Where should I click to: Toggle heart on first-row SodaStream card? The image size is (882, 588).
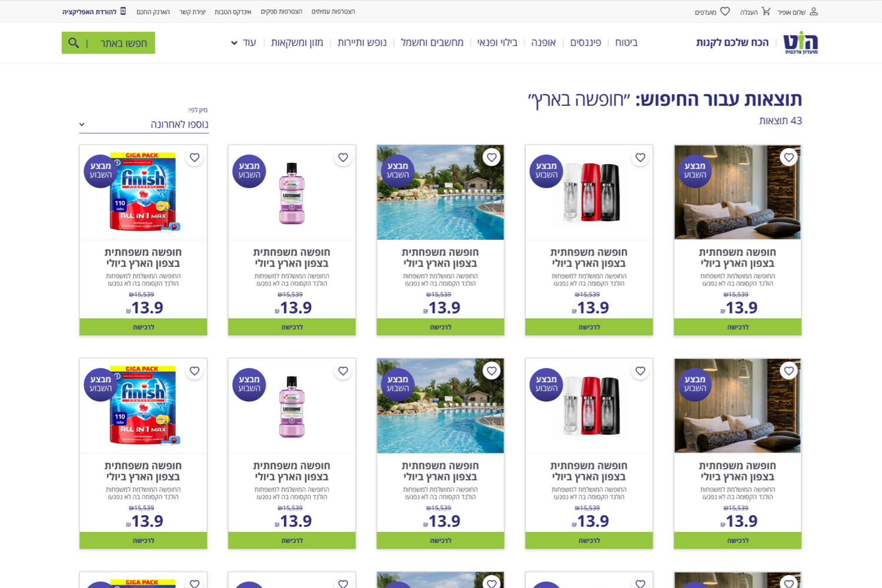coord(640,158)
